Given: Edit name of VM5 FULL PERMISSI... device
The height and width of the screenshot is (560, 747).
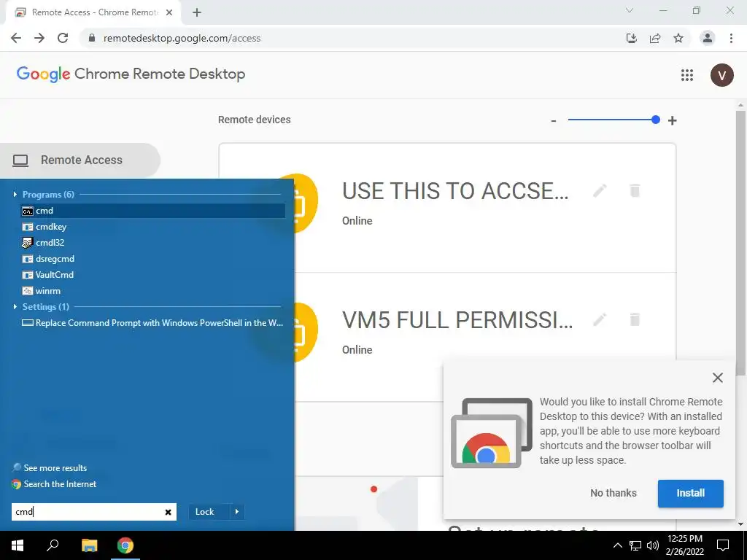Looking at the screenshot, I should click(600, 319).
